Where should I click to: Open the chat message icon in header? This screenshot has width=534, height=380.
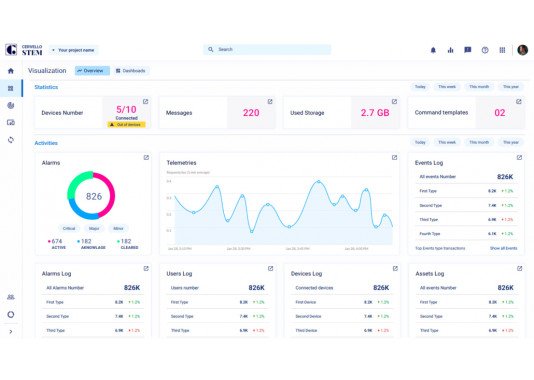coord(468,50)
